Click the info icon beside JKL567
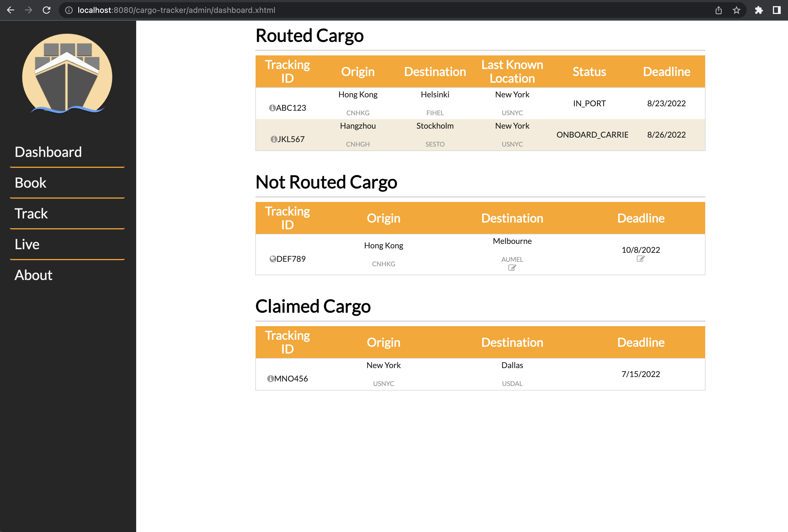 point(274,139)
